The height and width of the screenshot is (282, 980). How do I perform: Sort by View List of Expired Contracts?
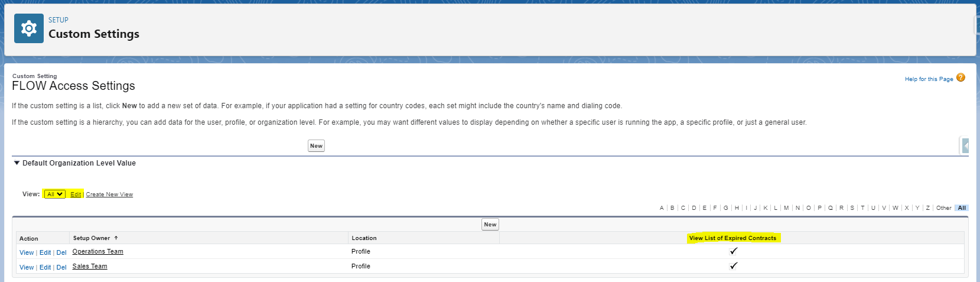(x=732, y=238)
